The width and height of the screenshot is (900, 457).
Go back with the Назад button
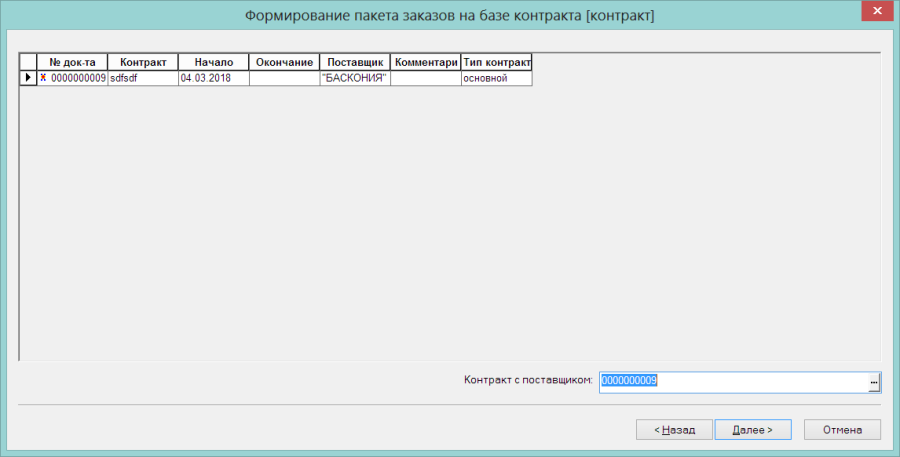[674, 429]
